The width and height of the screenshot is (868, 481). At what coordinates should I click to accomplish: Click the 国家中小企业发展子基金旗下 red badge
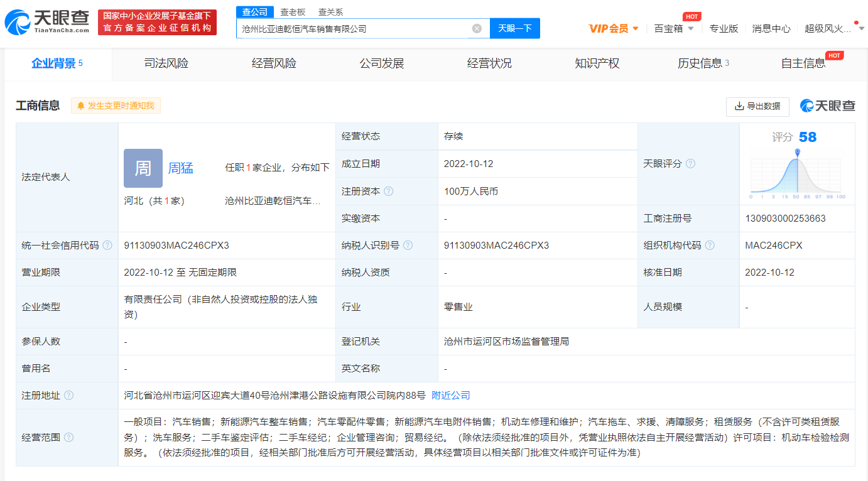pyautogui.click(x=157, y=22)
